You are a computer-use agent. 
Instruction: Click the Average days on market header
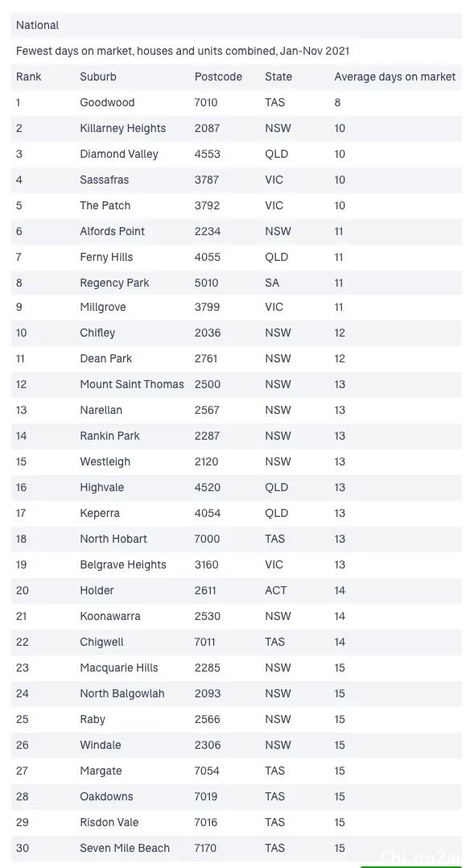coord(394,77)
